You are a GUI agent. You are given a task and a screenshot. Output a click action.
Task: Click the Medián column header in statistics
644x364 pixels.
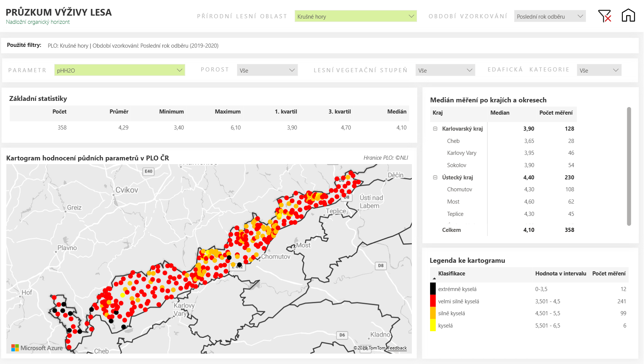[397, 112]
